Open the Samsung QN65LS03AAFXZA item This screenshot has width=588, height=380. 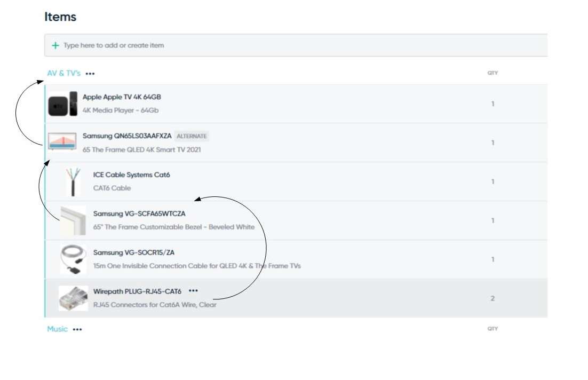[x=127, y=136]
